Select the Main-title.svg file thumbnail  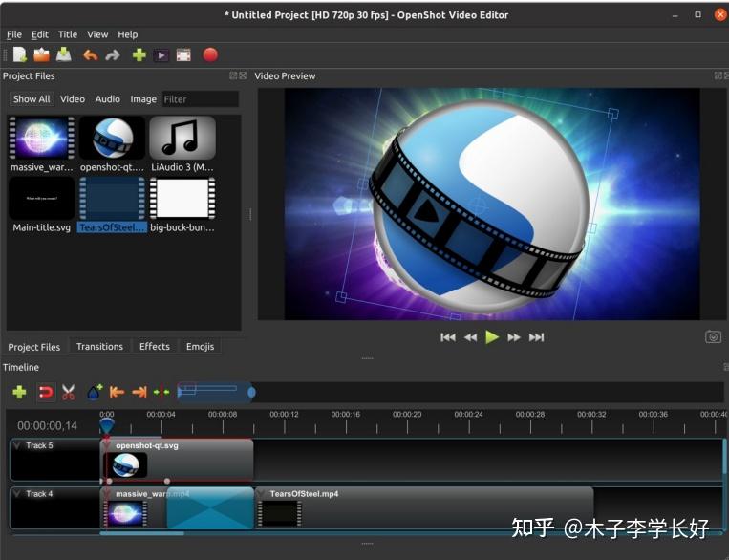tap(42, 199)
